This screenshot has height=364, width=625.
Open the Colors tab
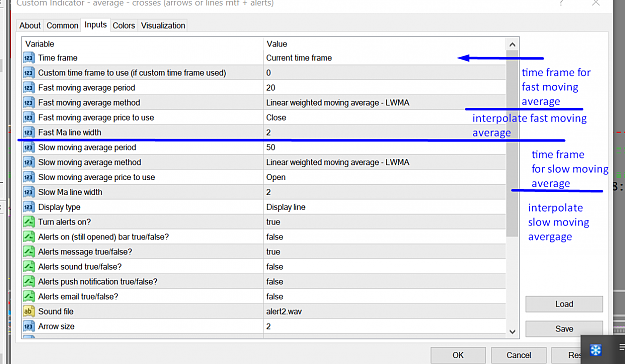pyautogui.click(x=124, y=26)
